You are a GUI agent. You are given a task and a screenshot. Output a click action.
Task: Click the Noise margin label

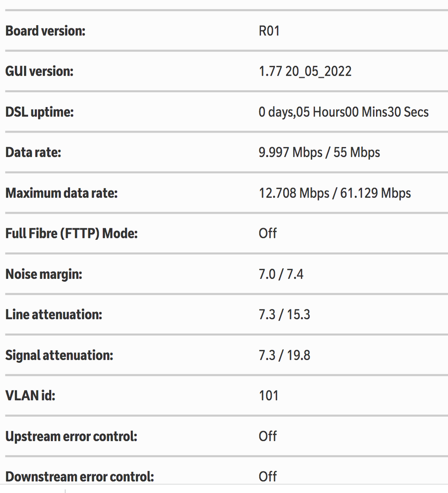pyautogui.click(x=43, y=273)
